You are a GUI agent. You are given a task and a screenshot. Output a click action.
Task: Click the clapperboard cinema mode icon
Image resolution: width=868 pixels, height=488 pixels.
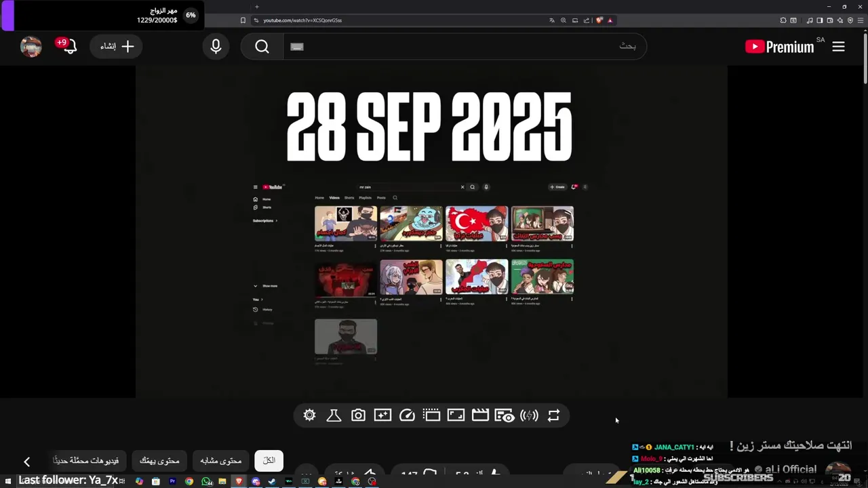(480, 415)
